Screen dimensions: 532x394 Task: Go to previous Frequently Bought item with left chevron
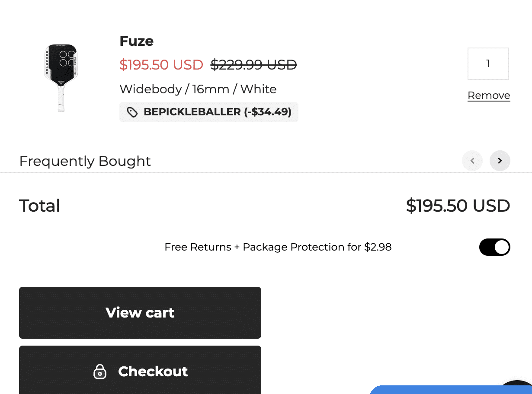[x=472, y=161]
